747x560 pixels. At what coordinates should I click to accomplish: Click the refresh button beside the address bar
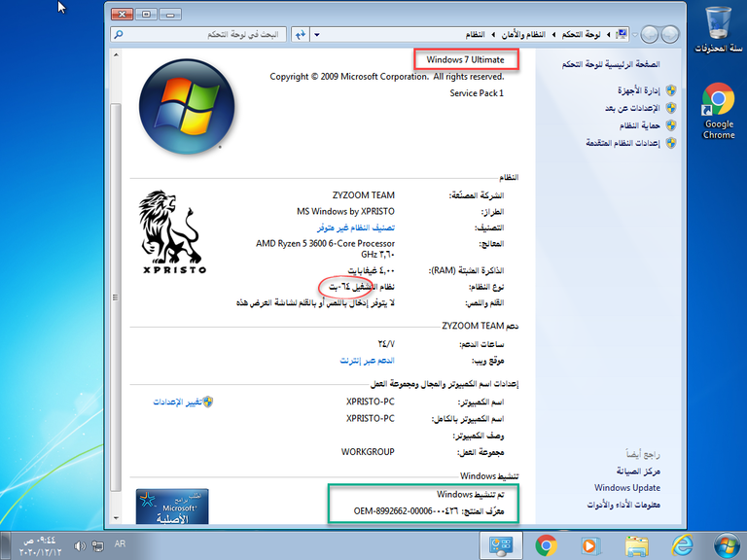tap(301, 34)
